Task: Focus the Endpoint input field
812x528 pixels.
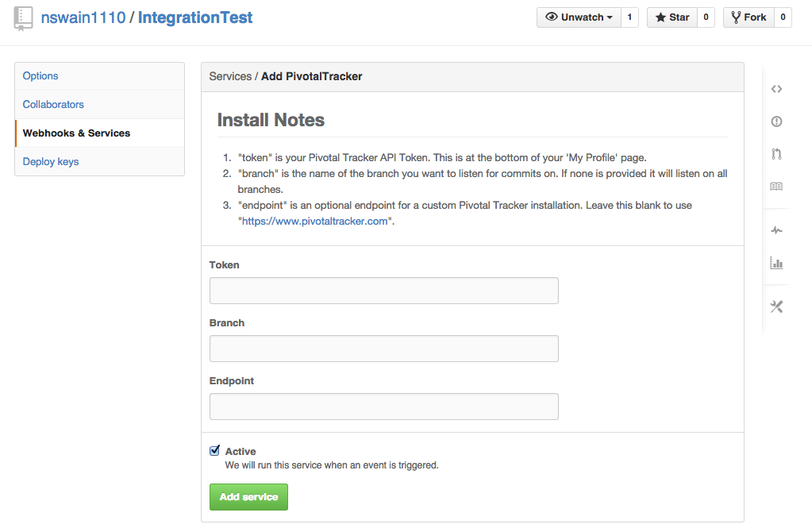Action: (x=383, y=407)
